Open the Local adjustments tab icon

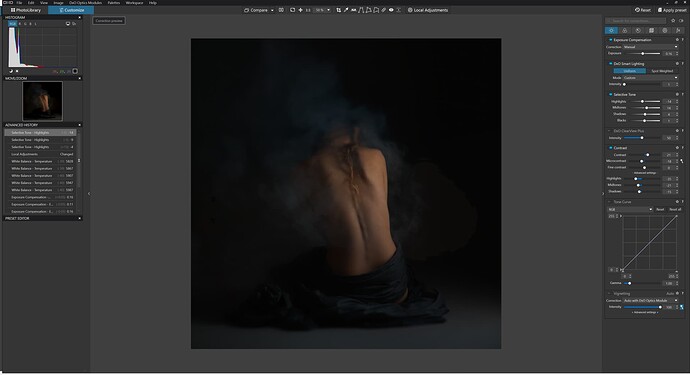tap(665, 30)
